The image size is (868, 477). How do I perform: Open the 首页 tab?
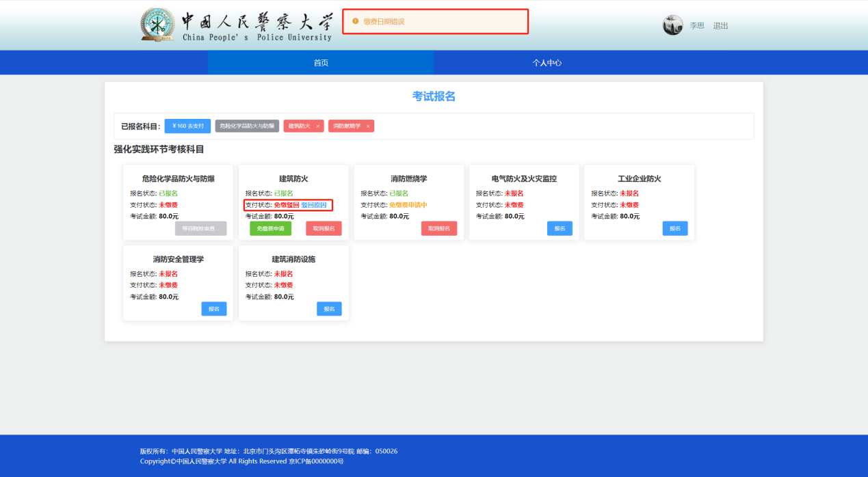click(321, 63)
